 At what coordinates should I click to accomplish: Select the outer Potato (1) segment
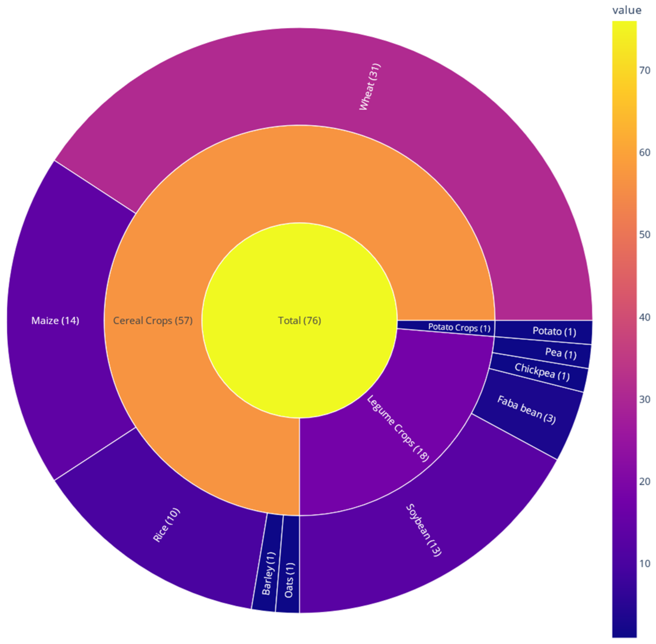tap(554, 331)
